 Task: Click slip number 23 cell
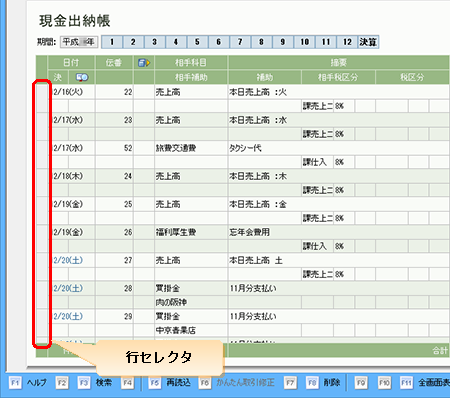click(114, 120)
